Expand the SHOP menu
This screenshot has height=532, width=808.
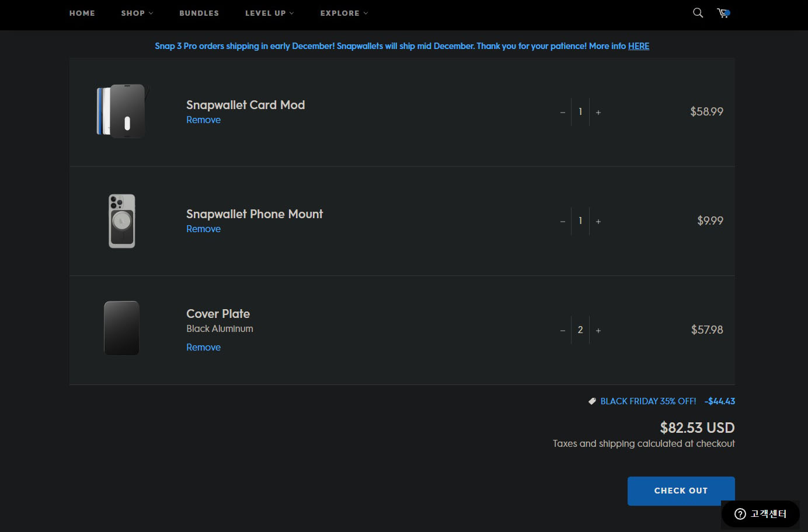click(137, 13)
